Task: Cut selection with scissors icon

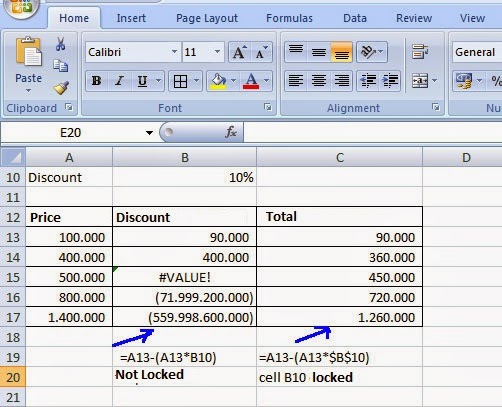Action: pos(60,44)
